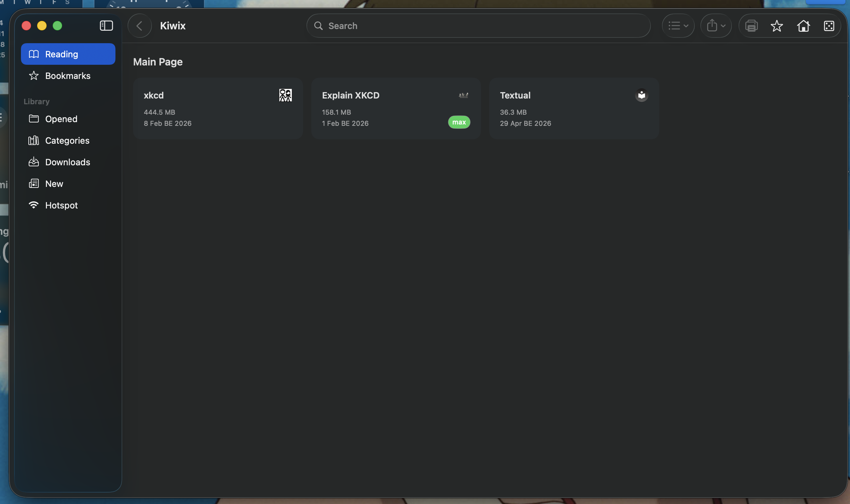
Task: Show Opened library files
Action: [68, 119]
